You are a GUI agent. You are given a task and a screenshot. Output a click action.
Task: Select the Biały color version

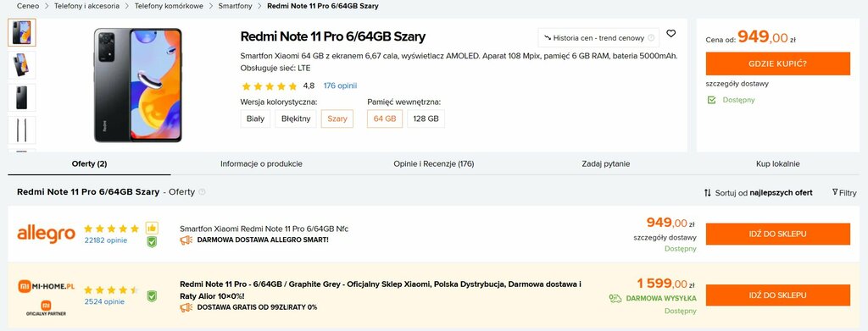(x=255, y=119)
